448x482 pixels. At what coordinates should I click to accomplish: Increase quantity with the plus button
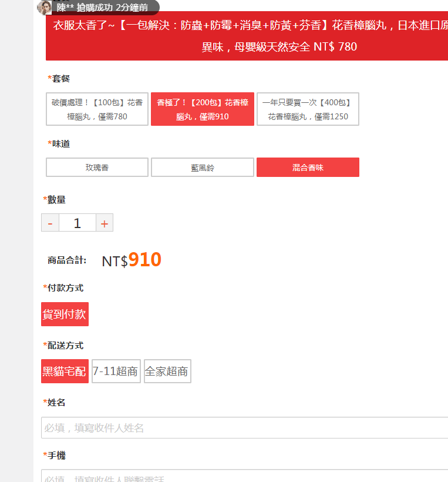(105, 223)
